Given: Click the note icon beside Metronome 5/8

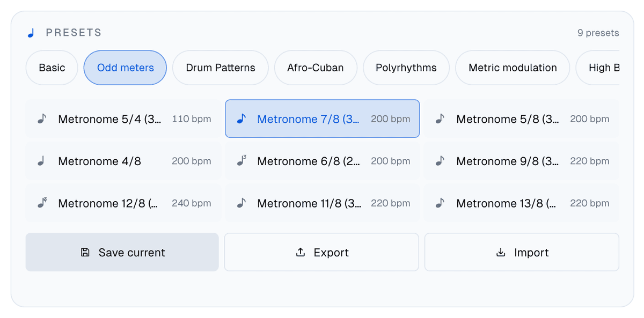Looking at the screenshot, I should 440,119.
